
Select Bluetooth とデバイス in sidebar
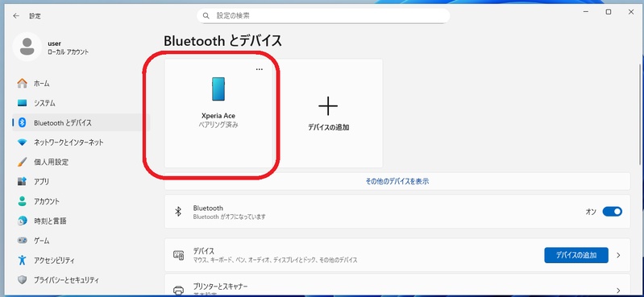click(x=81, y=122)
